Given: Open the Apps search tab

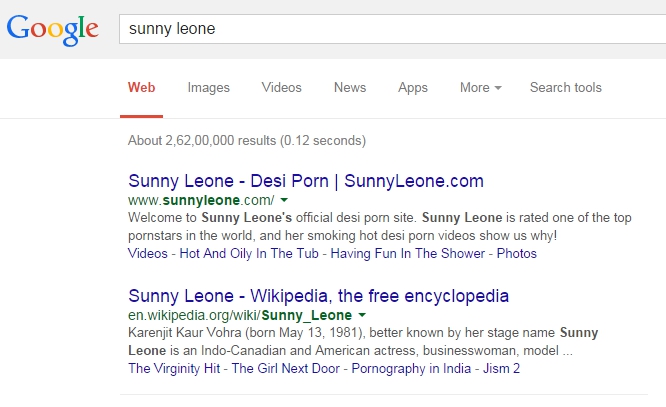Looking at the screenshot, I should [x=413, y=88].
